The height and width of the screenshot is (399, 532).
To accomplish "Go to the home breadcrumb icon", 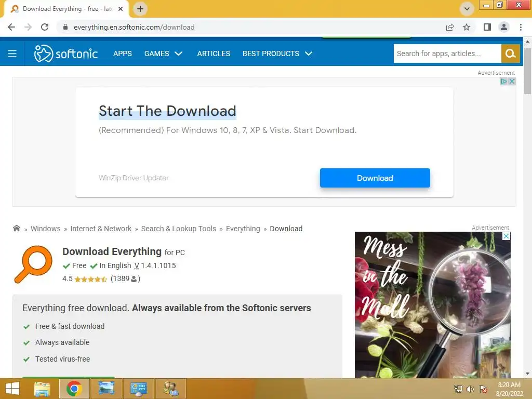I will click(x=16, y=228).
